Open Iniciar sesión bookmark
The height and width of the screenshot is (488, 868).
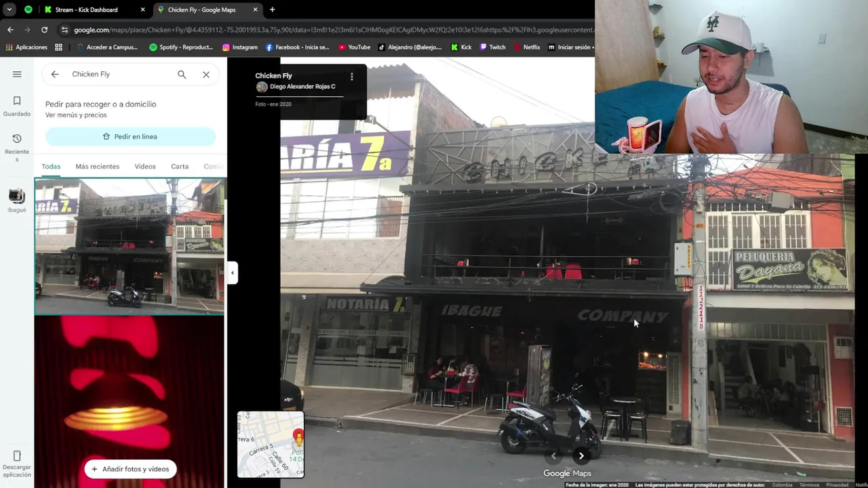(570, 47)
